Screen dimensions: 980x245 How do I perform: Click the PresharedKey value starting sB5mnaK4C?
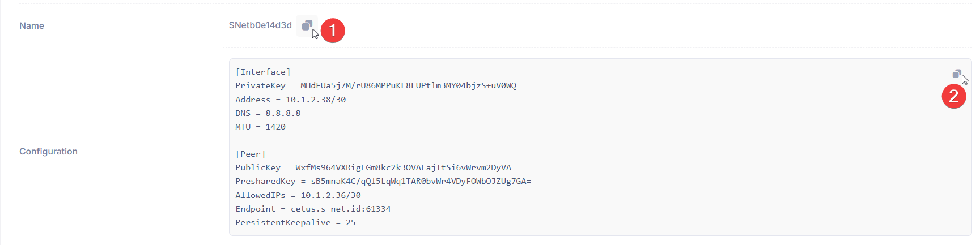(x=421, y=181)
